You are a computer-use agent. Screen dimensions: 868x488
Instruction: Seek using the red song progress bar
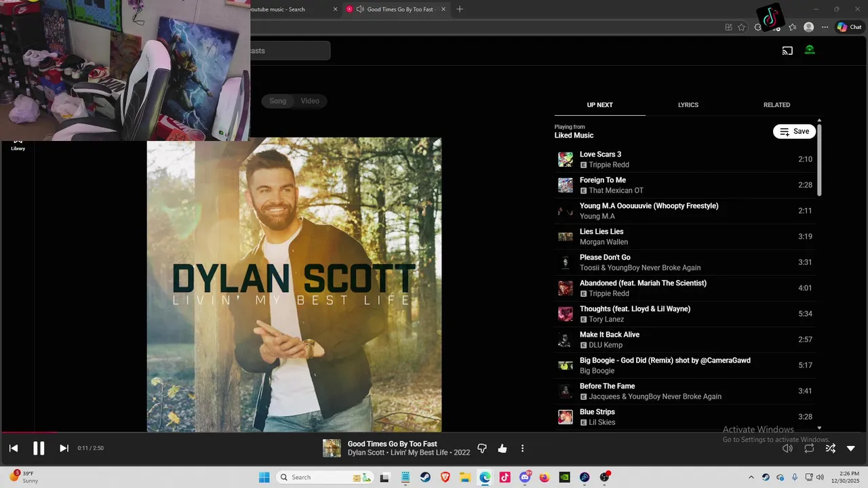[434, 432]
